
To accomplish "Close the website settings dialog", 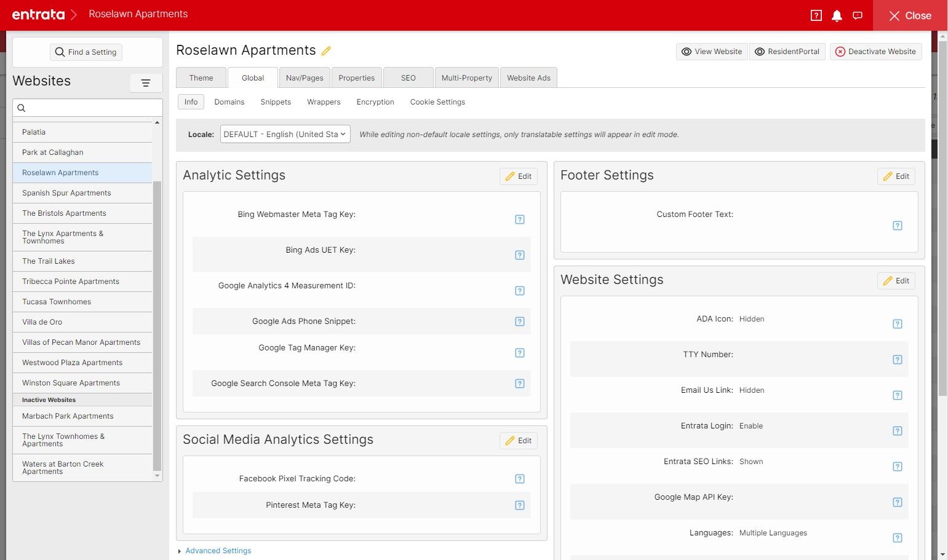I will 910,15.
